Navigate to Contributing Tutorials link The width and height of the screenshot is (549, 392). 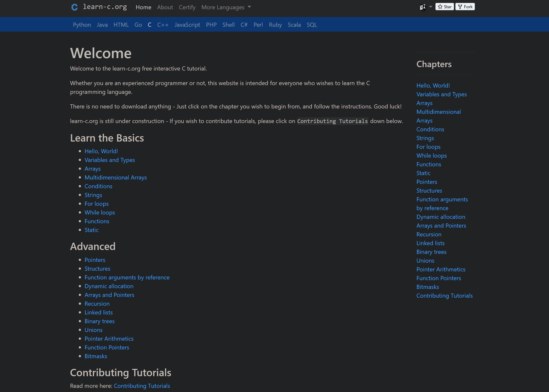click(x=142, y=386)
